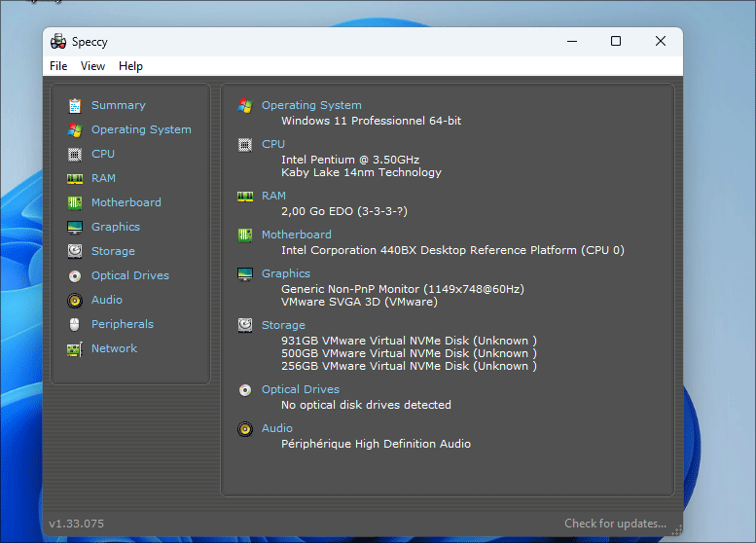Click the Check for updates link

pyautogui.click(x=615, y=524)
